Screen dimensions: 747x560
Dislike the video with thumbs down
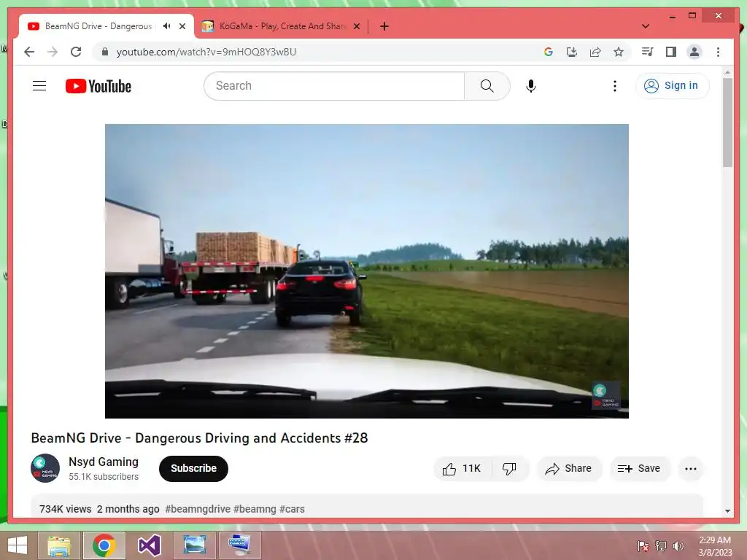pos(510,469)
